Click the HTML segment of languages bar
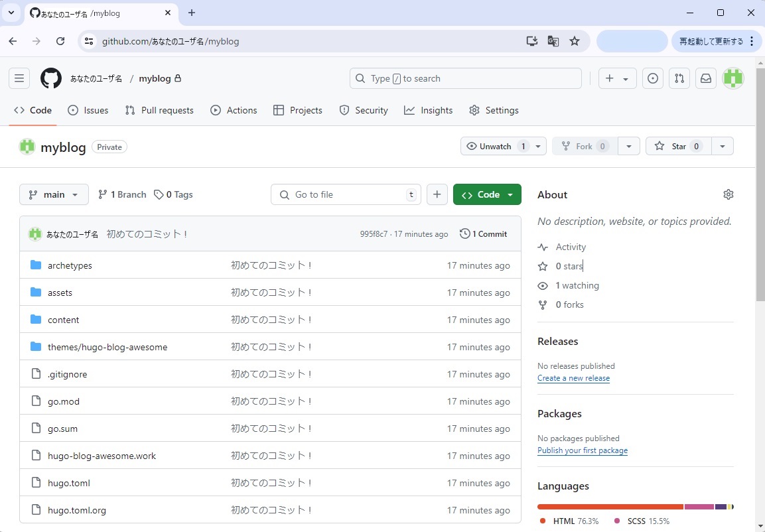 click(610, 507)
